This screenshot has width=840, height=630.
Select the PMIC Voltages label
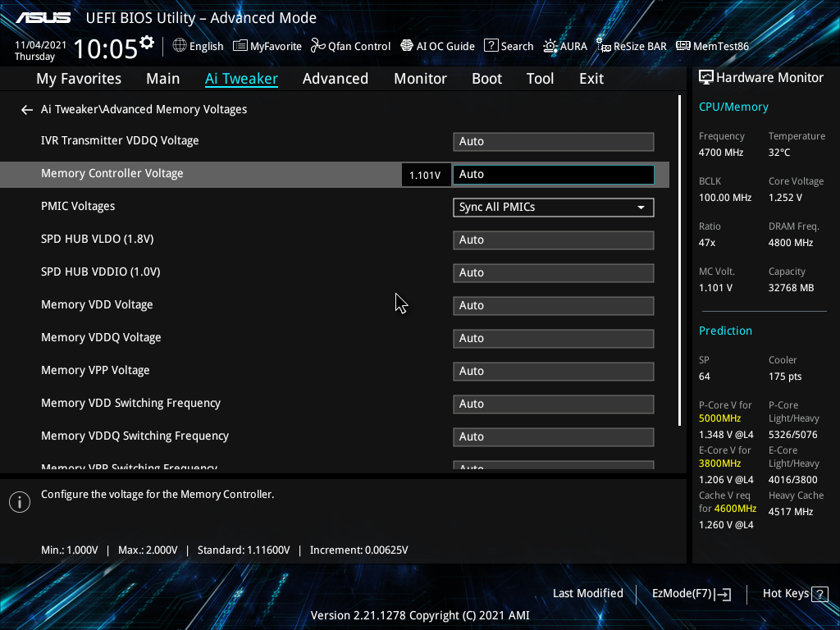[x=78, y=206]
